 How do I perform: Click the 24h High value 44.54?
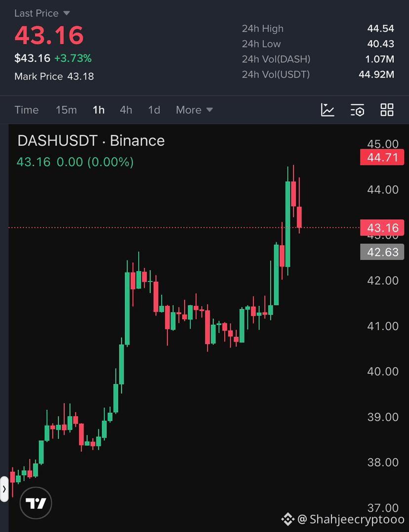(380, 29)
